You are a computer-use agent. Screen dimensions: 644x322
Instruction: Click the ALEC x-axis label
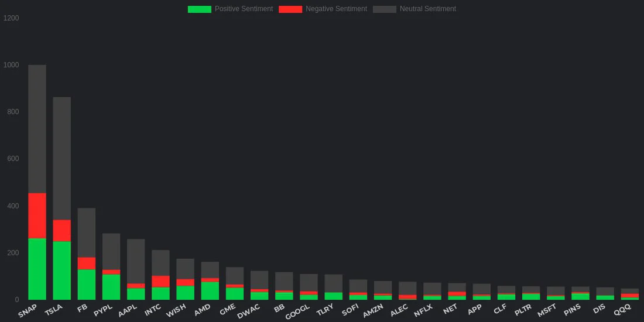400,310
